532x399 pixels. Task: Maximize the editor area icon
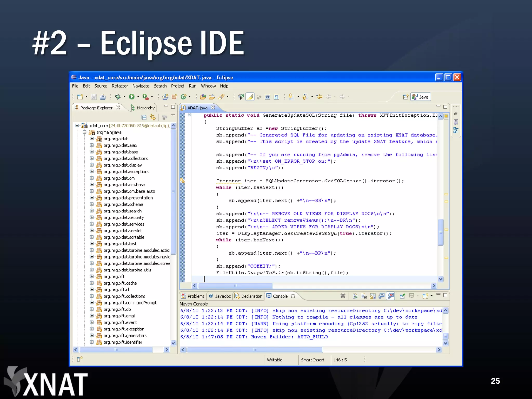pos(445,107)
